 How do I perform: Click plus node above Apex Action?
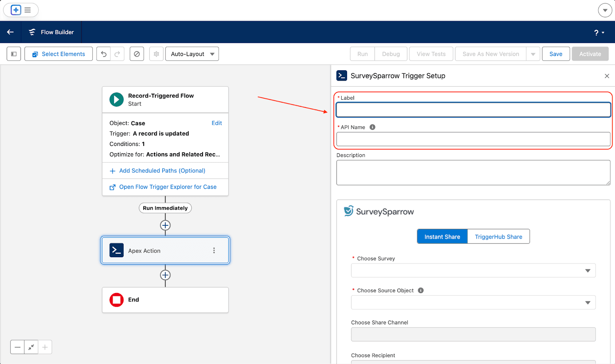point(165,225)
